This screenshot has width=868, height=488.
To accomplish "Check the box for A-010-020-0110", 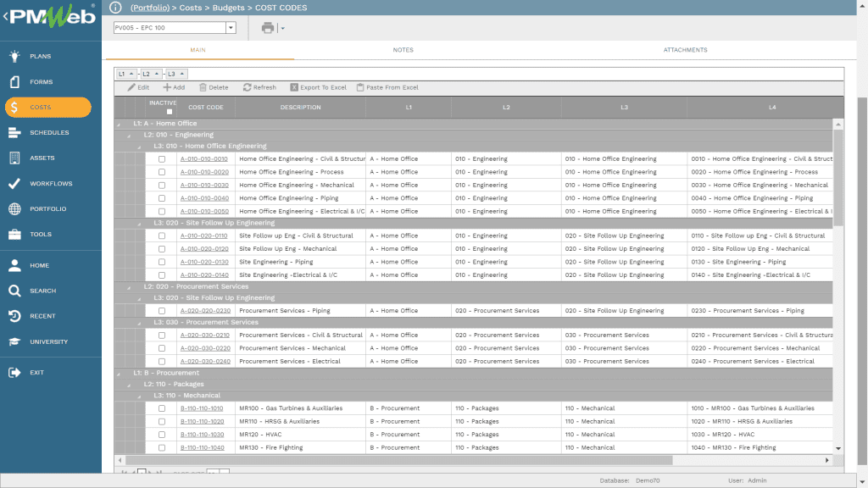I will (x=162, y=236).
